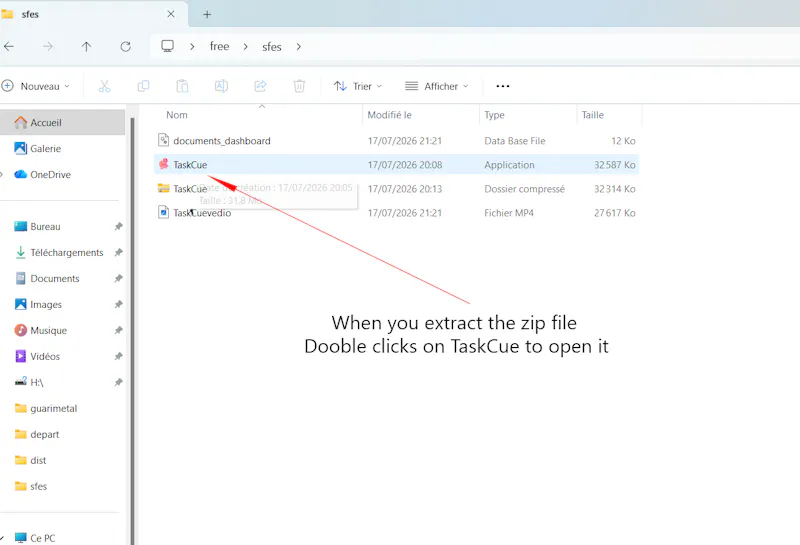800x545 pixels.
Task: Go up one folder level
Action: [x=86, y=46]
